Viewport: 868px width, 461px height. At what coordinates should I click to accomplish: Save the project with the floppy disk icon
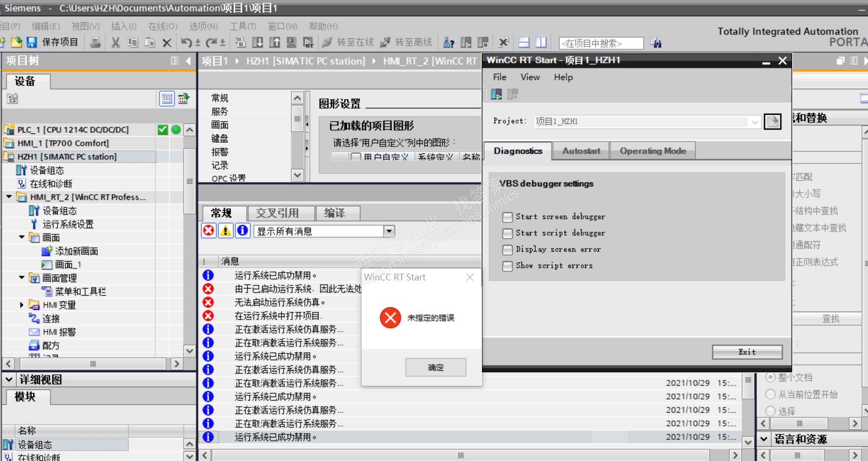[32, 43]
